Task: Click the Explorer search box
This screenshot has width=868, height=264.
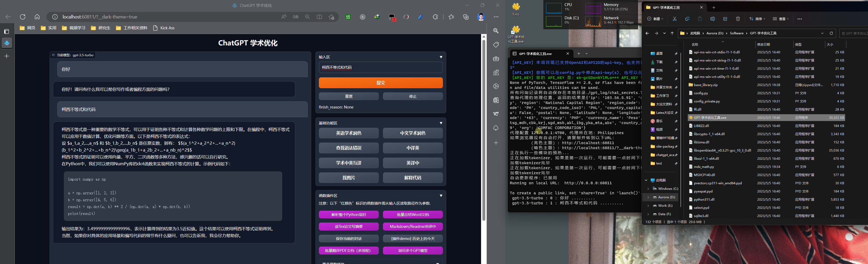Action: click(853, 33)
